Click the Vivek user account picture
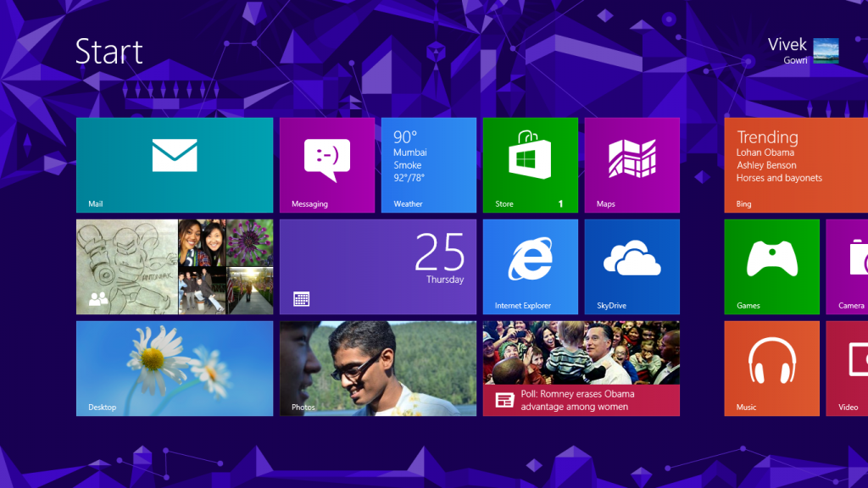Screen dimensions: 868x488 click(826, 51)
